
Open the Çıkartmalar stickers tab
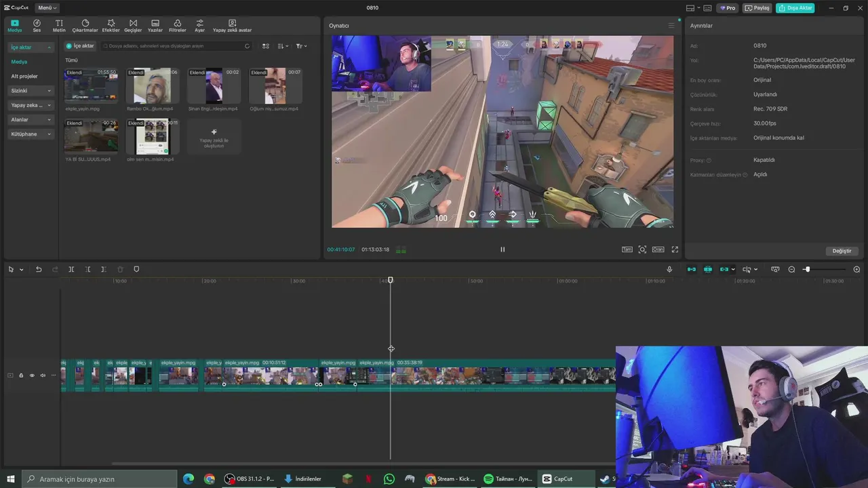coord(85,26)
